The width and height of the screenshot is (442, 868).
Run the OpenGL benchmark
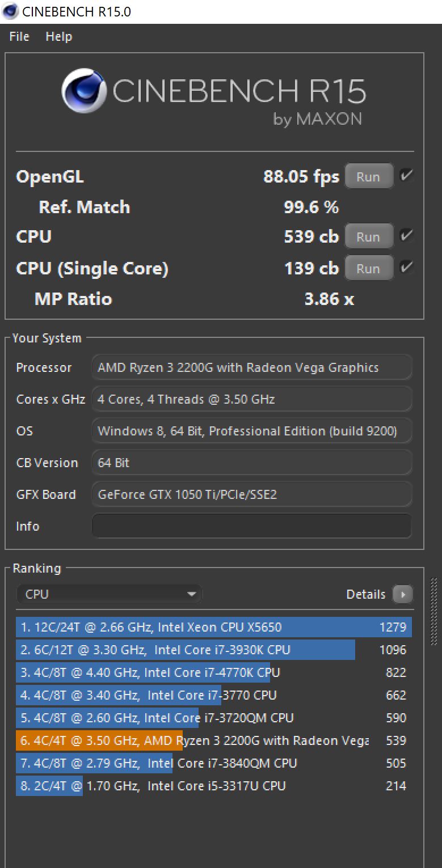(369, 176)
